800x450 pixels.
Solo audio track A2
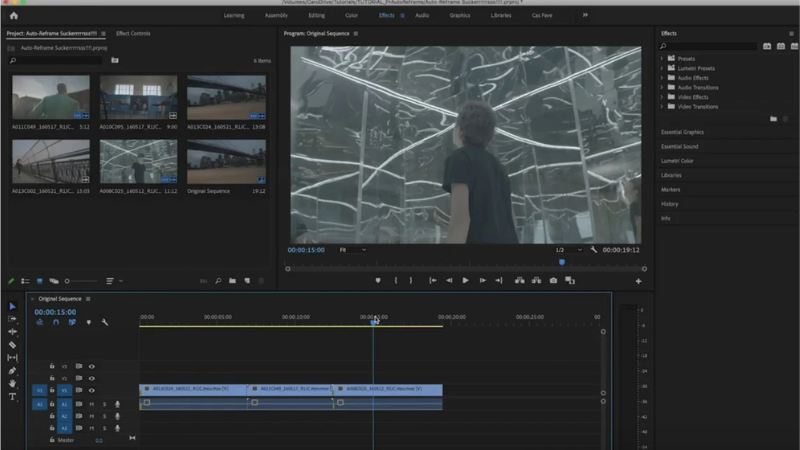click(104, 416)
